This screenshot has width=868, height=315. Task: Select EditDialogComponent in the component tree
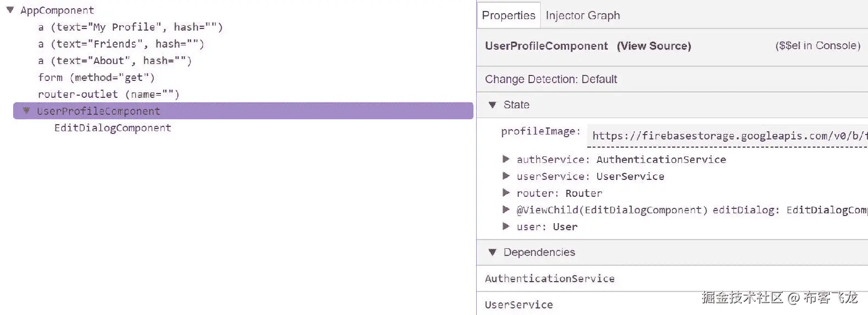click(113, 128)
